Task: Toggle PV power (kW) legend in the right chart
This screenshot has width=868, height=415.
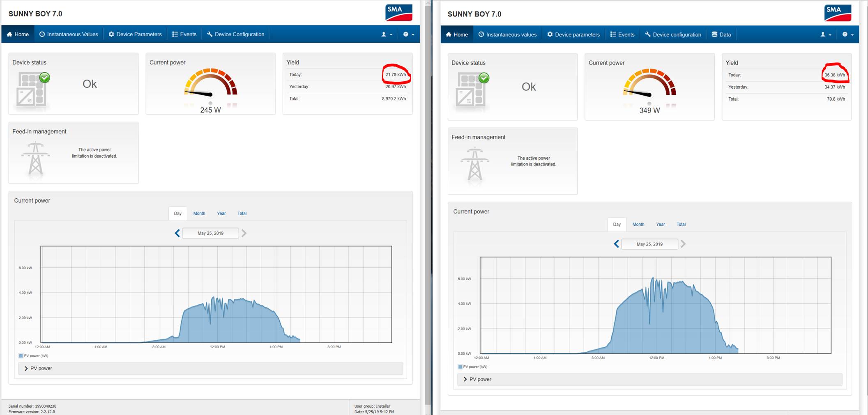Action: [x=472, y=367]
